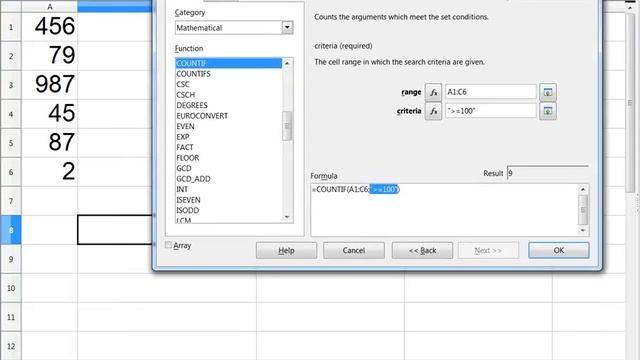Select cell A4 containing 45
Screen dimensions: 640x360
(x=49, y=114)
